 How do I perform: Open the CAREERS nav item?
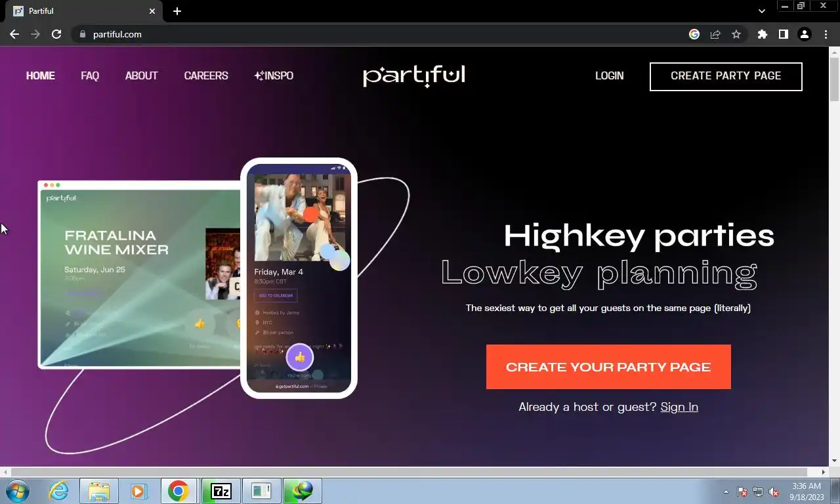point(206,75)
